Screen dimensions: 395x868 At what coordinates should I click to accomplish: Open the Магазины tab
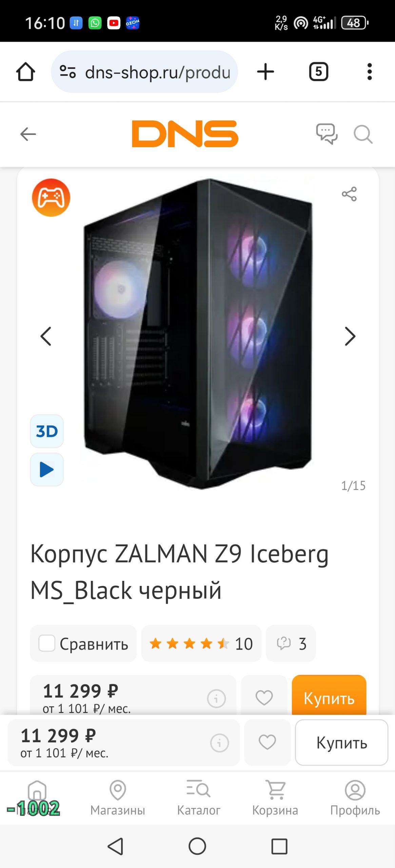[x=118, y=798]
